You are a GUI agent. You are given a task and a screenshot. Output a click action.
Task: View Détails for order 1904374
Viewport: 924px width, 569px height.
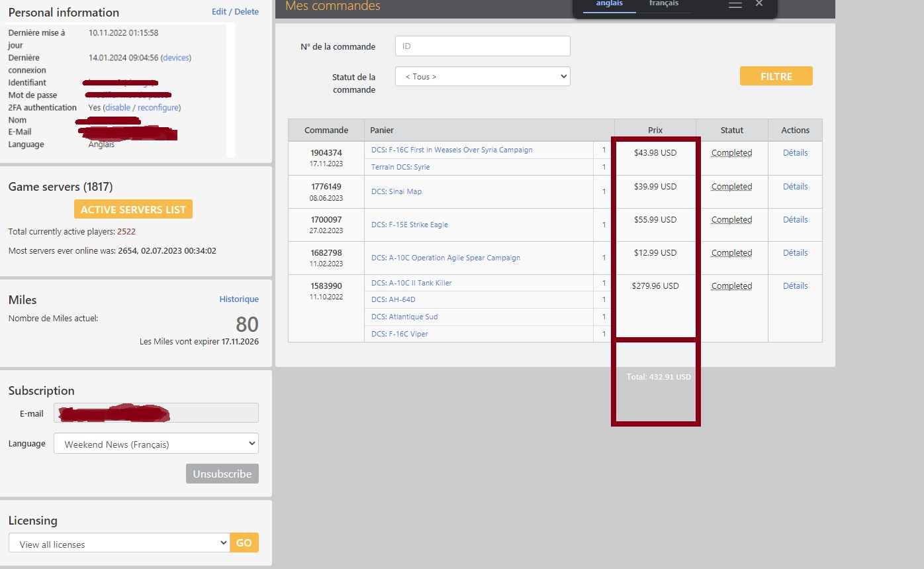(x=795, y=152)
